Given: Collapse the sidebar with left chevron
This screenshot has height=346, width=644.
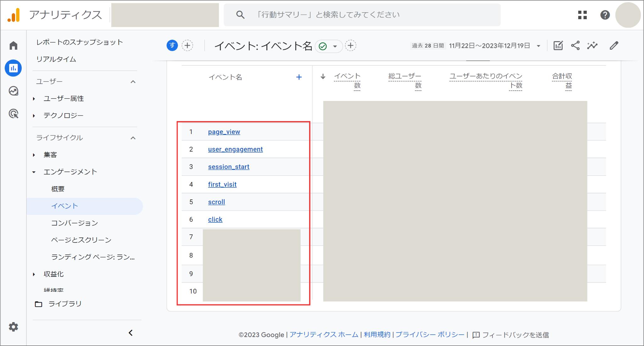Looking at the screenshot, I should [x=131, y=333].
